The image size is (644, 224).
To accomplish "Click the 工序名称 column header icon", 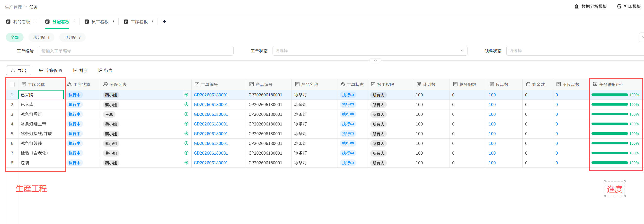I will coord(24,84).
